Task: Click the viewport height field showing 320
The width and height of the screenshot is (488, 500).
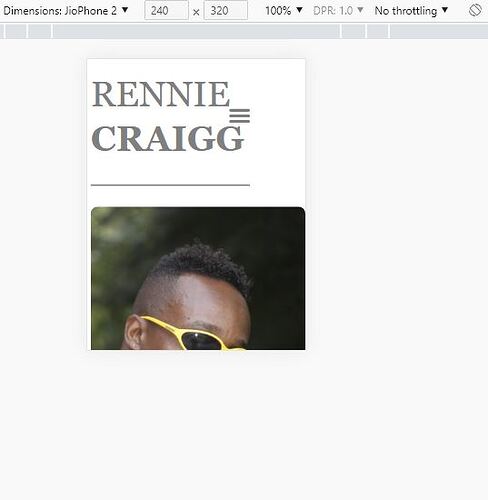Action: point(226,10)
